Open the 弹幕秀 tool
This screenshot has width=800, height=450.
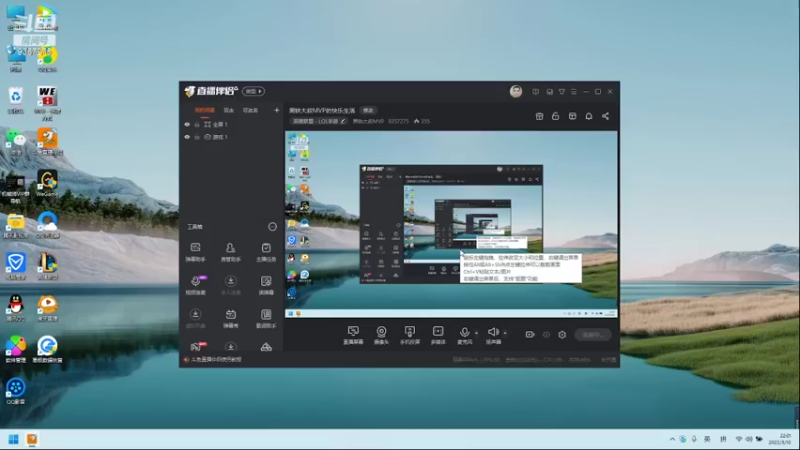coord(231,318)
